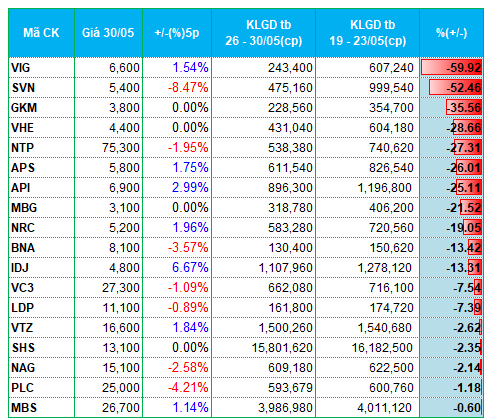492x418 pixels.
Task: Click the price 75,300 for NTP
Action: (x=121, y=148)
